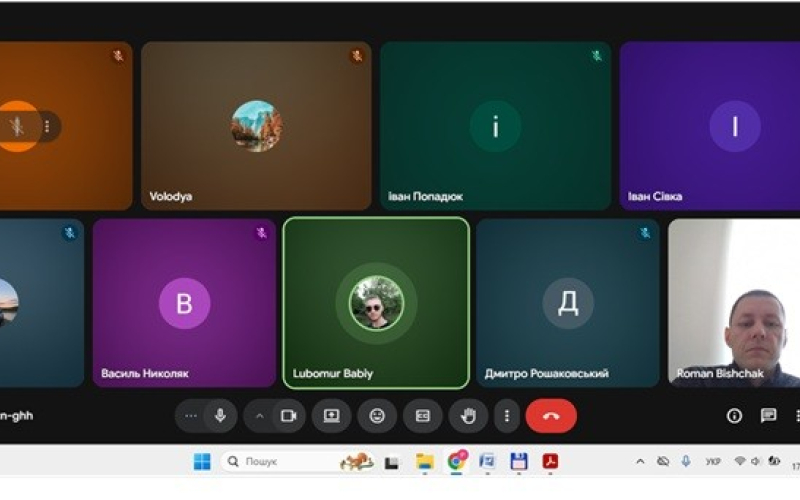Viewport: 800px width, 500px height.
Task: Toggle closed captions on or off
Action: point(423,416)
